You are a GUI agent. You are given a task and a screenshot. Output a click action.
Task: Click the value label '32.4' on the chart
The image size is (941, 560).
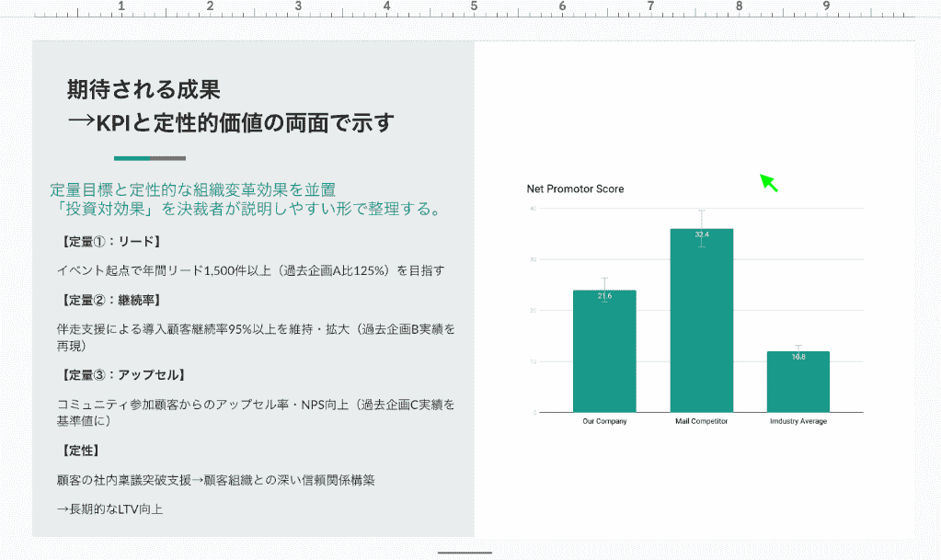pyautogui.click(x=702, y=234)
